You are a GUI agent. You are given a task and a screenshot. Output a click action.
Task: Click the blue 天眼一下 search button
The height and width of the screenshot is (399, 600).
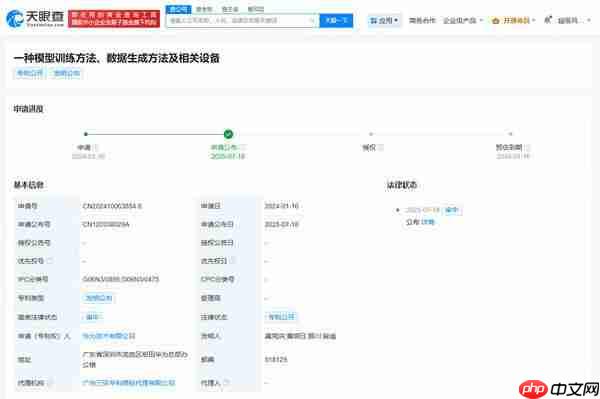click(x=336, y=20)
